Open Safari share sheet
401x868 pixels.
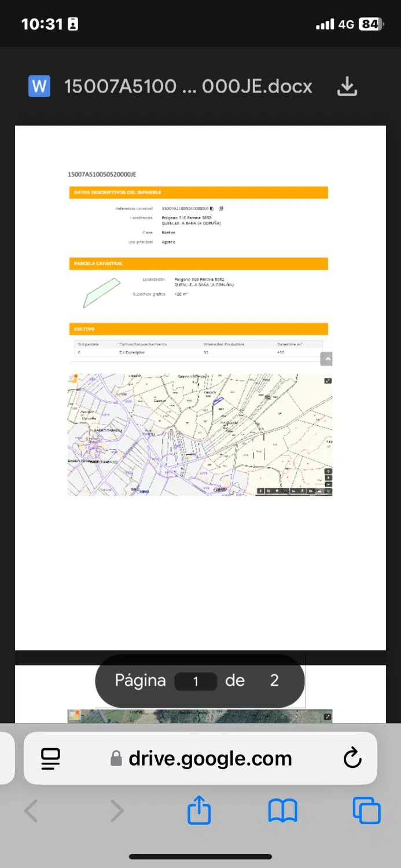199,810
